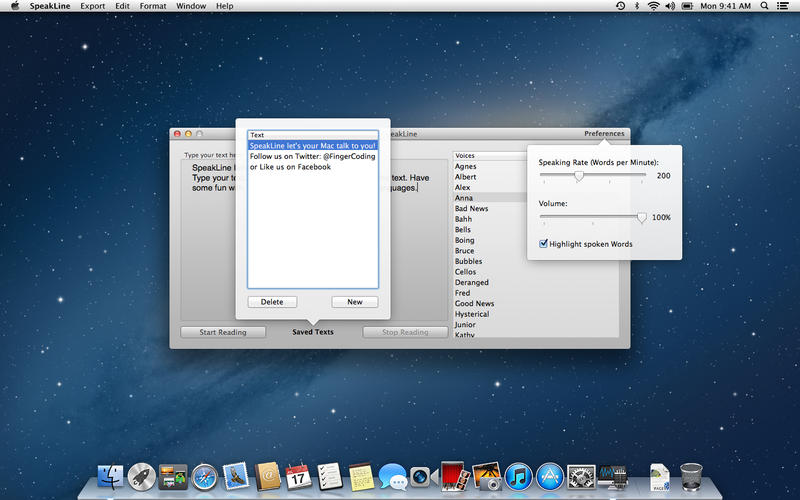Open the Format menu
The image size is (800, 500).
tap(153, 6)
